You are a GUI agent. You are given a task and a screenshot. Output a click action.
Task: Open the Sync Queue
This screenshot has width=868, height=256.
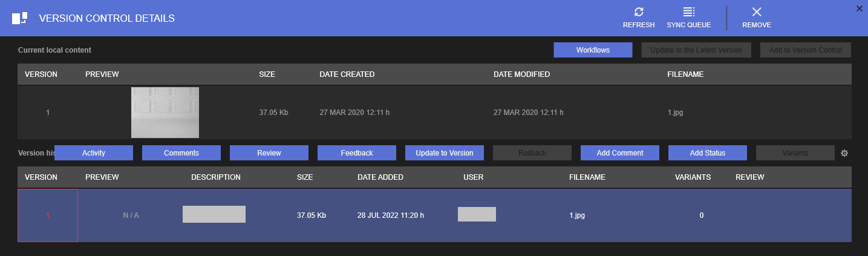(x=688, y=18)
